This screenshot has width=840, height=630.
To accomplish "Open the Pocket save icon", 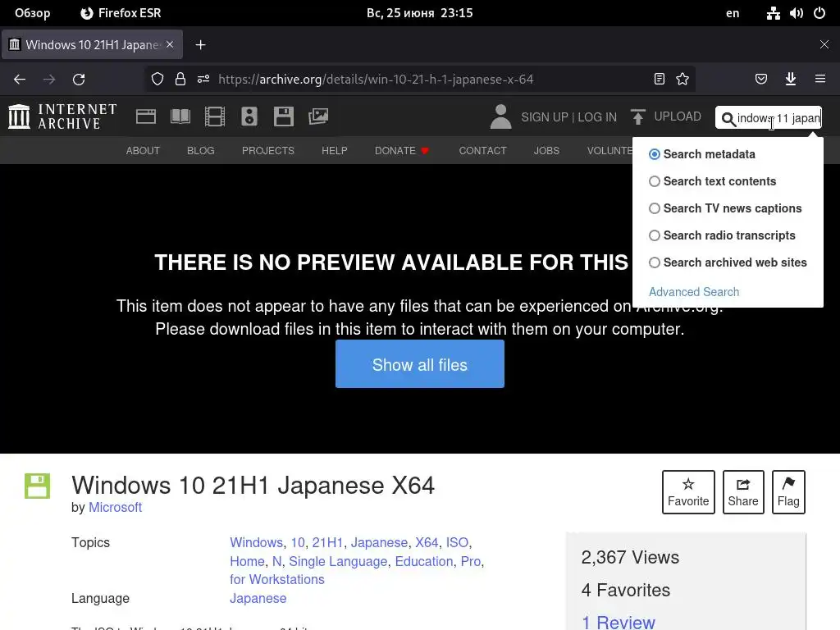I will click(x=760, y=80).
